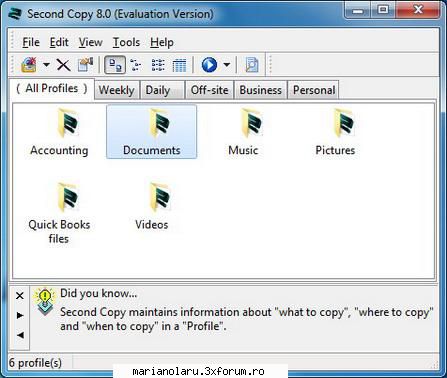Show next tip with right arrow
The height and width of the screenshot is (378, 447).
[x=20, y=315]
